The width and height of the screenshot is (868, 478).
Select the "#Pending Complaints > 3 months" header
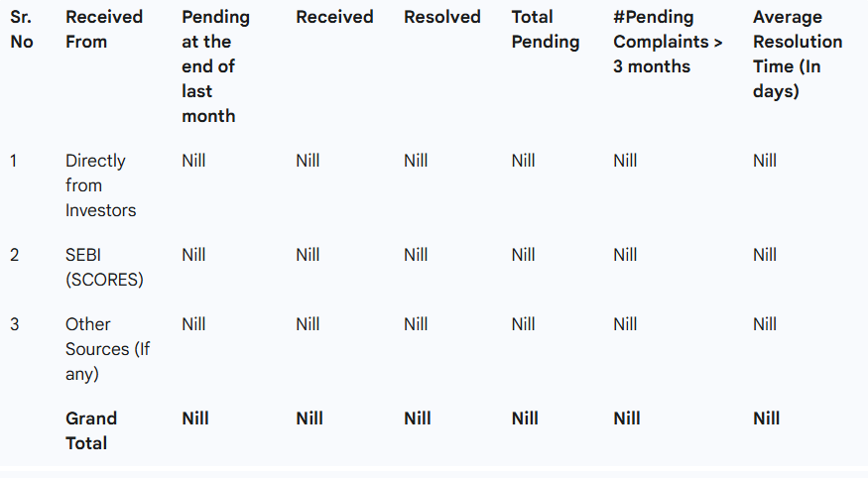pos(668,42)
